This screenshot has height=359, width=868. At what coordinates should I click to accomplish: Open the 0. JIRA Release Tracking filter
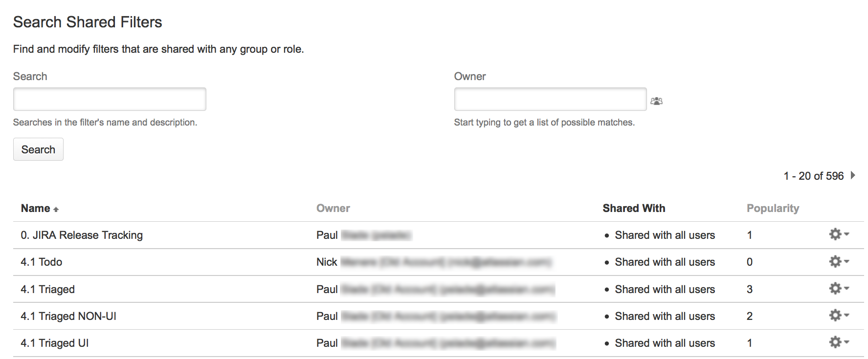(82, 235)
